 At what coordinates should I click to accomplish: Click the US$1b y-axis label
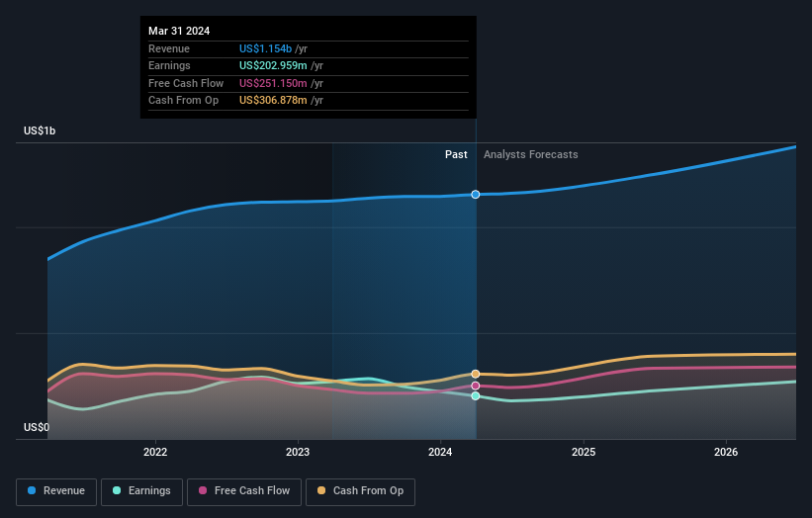[40, 130]
